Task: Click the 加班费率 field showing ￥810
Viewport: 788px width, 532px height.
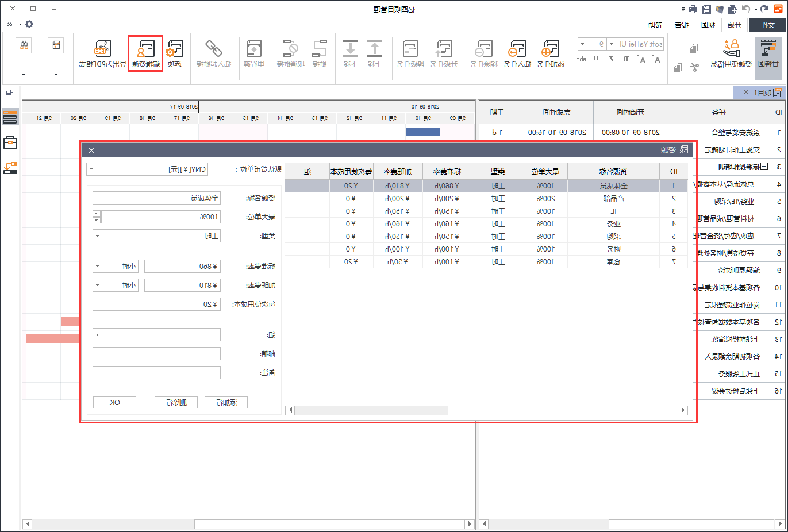Action: point(182,286)
